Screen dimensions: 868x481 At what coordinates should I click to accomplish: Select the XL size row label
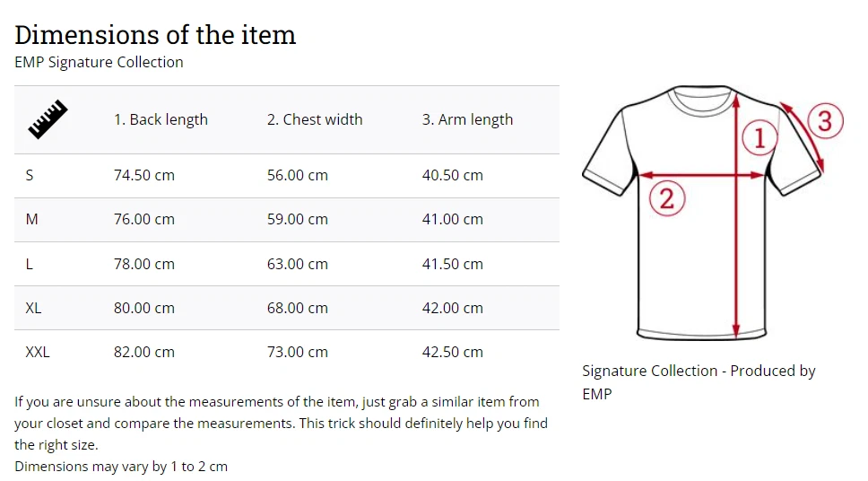[33, 308]
